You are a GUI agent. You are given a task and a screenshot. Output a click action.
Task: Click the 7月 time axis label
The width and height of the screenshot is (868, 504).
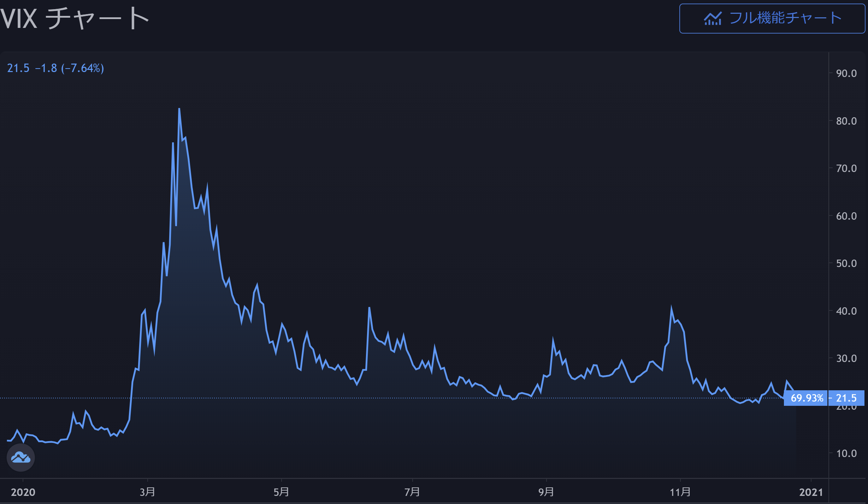pyautogui.click(x=412, y=492)
